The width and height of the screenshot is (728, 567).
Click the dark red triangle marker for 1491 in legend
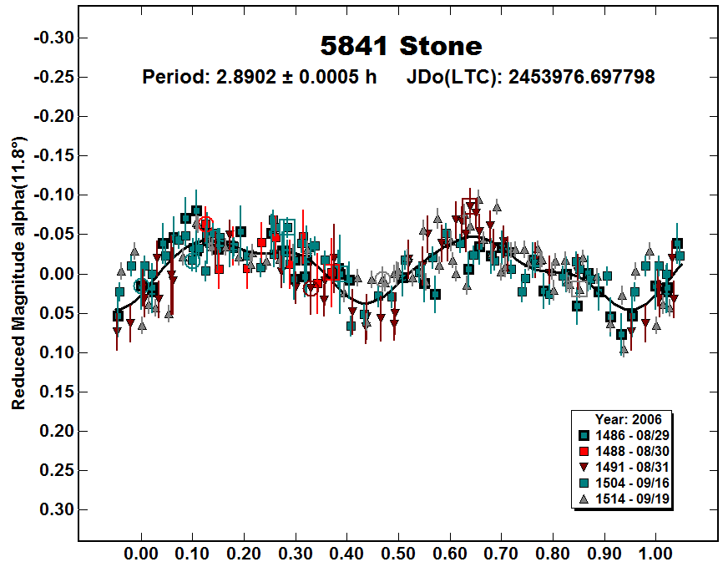coord(584,467)
